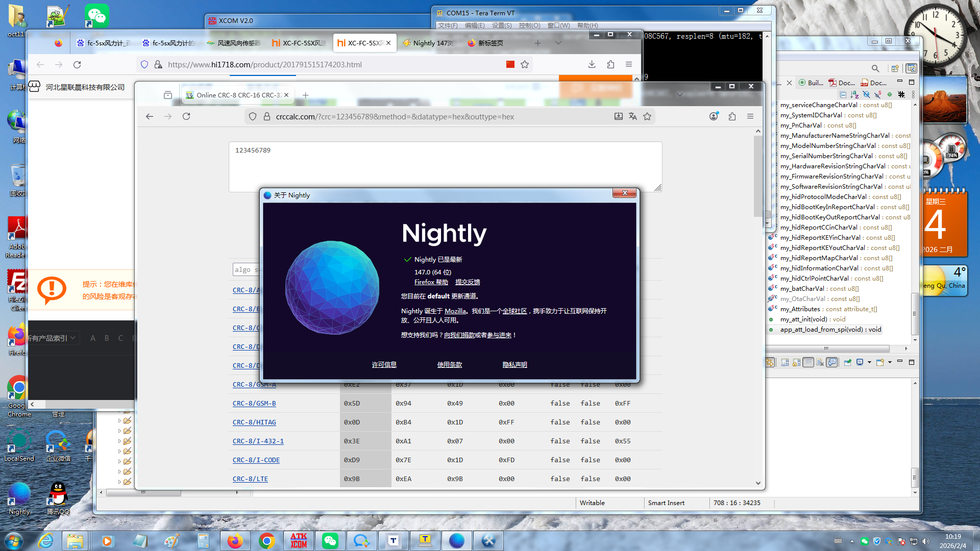Switch to the Nightly 147 browser tab
This screenshot has width=980, height=551.
[x=429, y=43]
